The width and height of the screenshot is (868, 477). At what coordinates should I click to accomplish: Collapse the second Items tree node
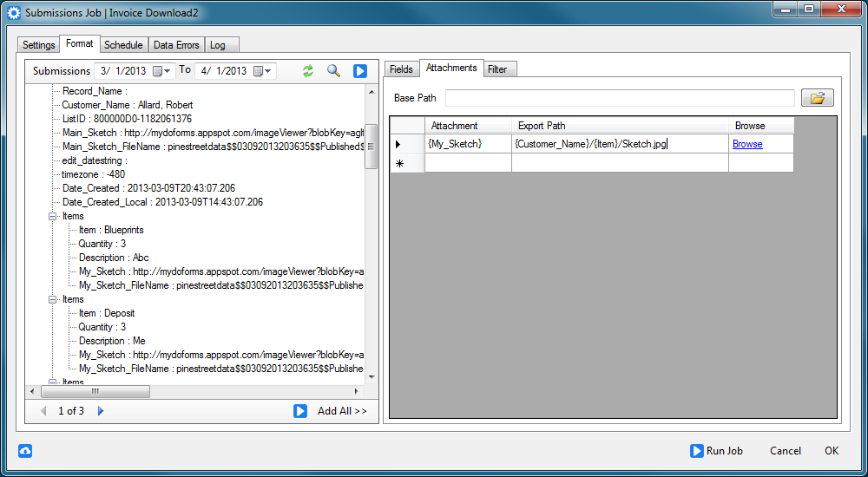pos(53,299)
